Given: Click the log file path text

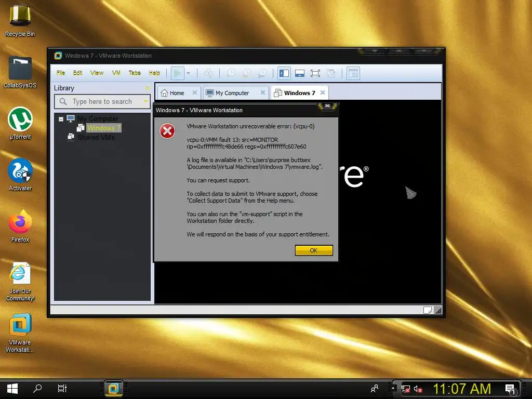Looking at the screenshot, I should click(254, 164).
